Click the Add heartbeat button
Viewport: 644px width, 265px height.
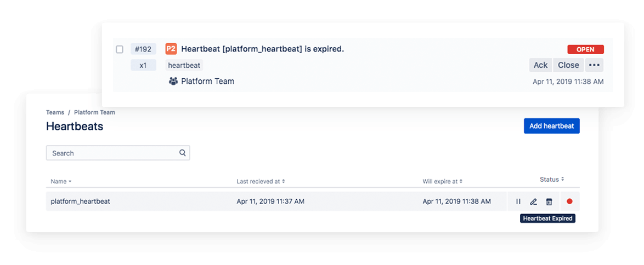pos(551,126)
